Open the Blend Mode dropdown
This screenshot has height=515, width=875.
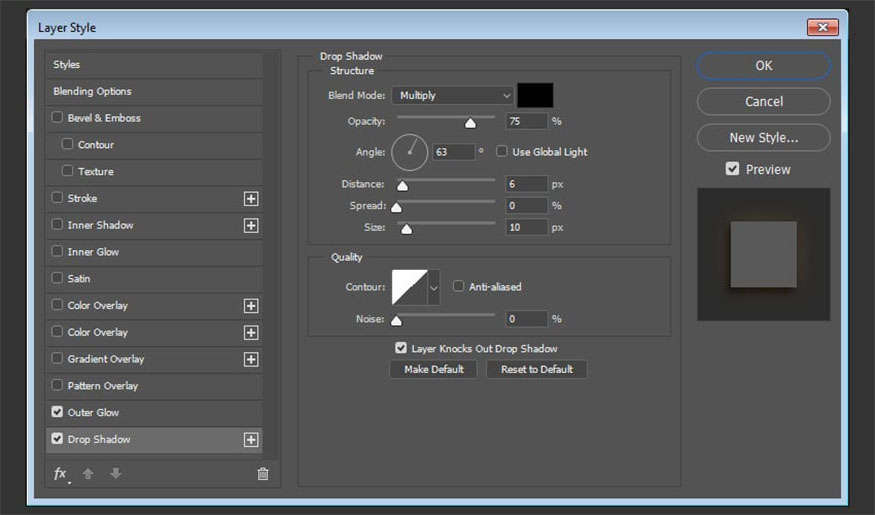point(452,95)
